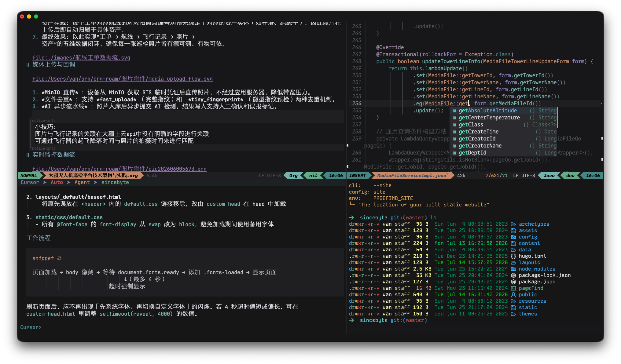Open the pic202606005673.png file link
Screen dimensions: 621x364
click(119, 169)
